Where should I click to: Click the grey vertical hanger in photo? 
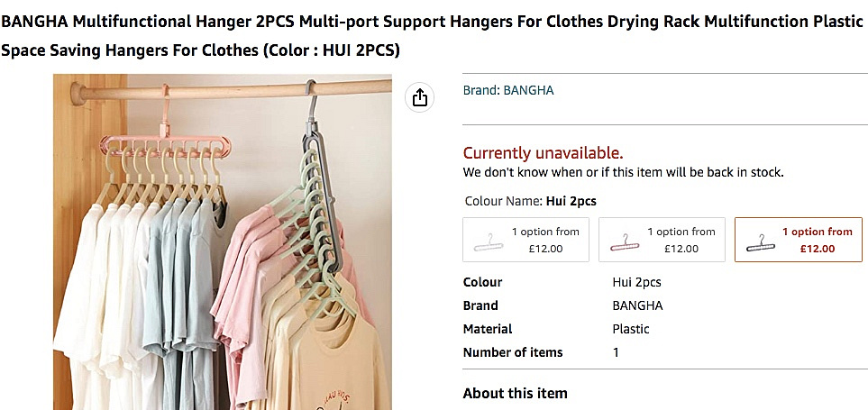pyautogui.click(x=317, y=180)
